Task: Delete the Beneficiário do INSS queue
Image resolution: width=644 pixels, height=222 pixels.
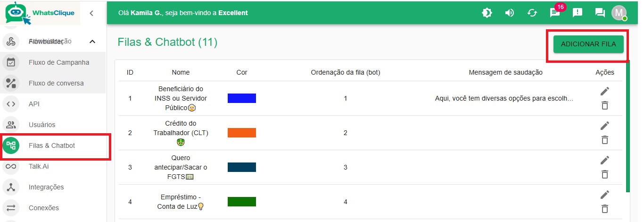Action: click(x=605, y=105)
